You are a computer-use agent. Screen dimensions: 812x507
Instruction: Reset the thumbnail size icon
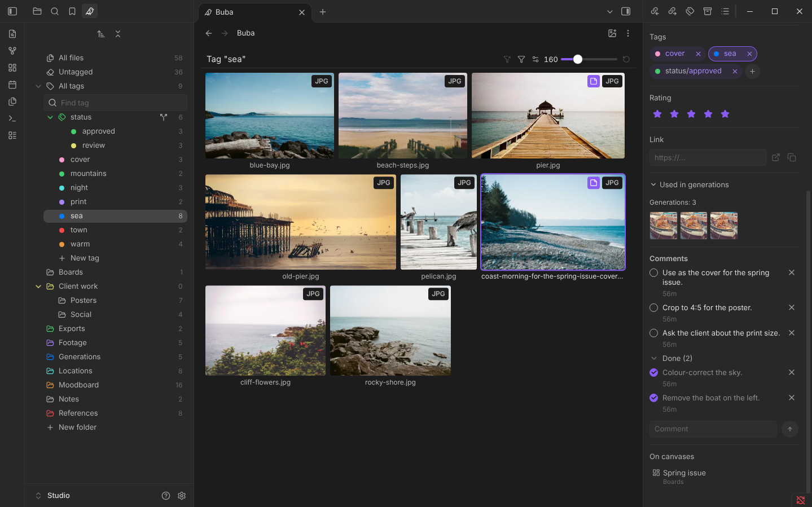(626, 59)
